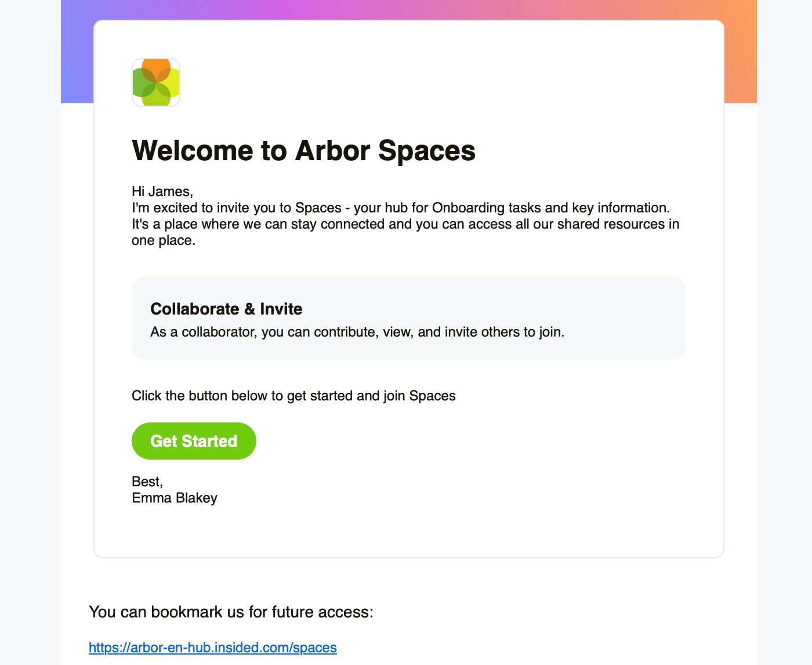Image resolution: width=812 pixels, height=665 pixels.
Task: Click 'You can bookmark us' text
Action: coord(231,612)
